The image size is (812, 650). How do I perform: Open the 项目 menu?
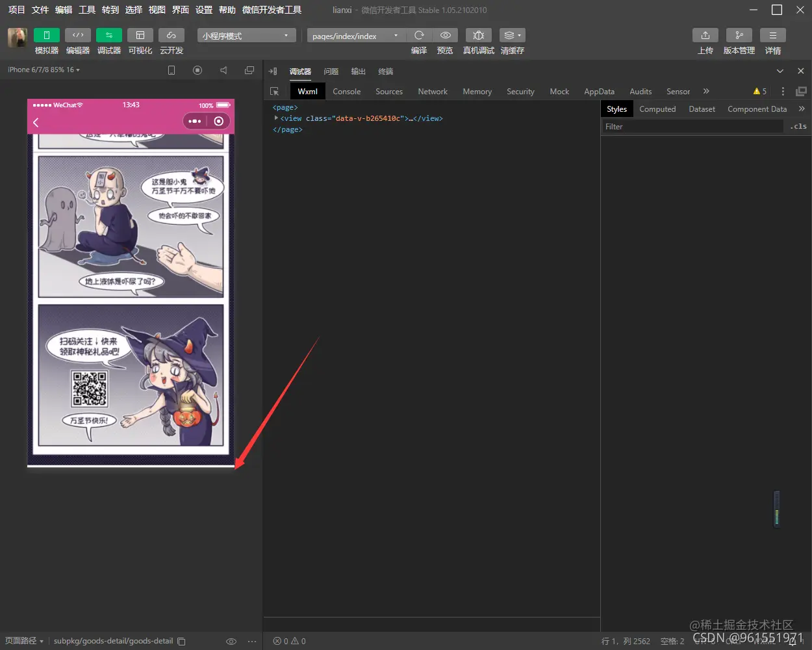(x=16, y=10)
